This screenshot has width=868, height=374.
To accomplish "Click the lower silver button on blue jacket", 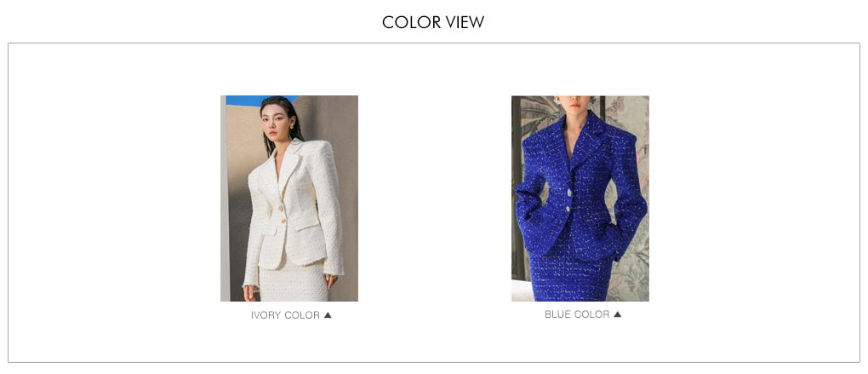I will [568, 209].
